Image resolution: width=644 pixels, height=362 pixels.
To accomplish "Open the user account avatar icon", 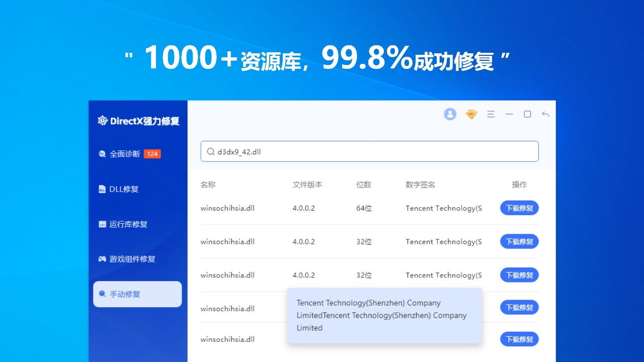I will click(x=450, y=114).
